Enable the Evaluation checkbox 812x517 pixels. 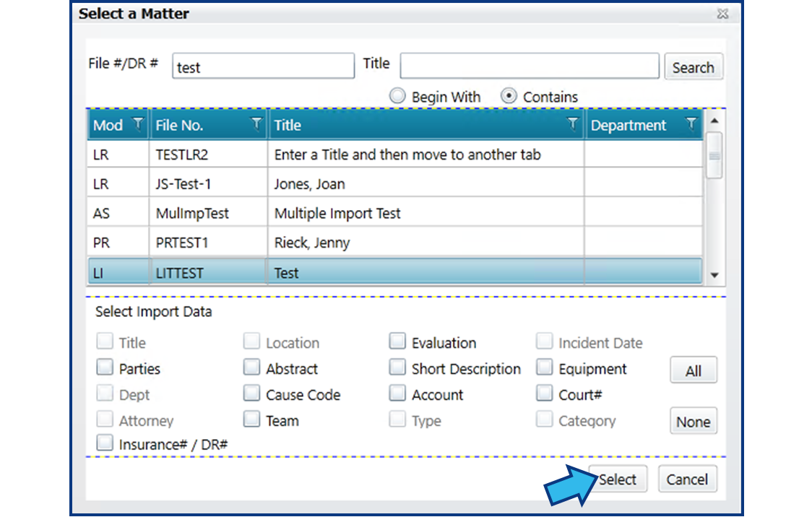pos(397,342)
